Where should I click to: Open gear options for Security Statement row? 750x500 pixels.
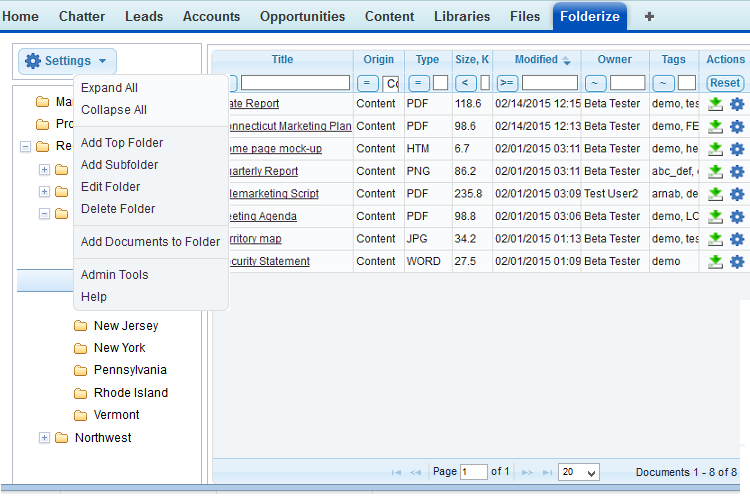point(737,262)
